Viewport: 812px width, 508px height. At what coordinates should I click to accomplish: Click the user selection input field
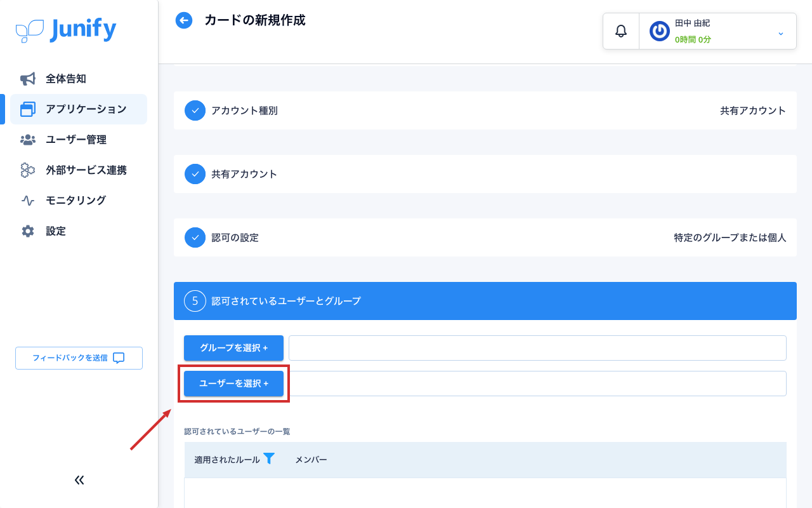click(537, 384)
